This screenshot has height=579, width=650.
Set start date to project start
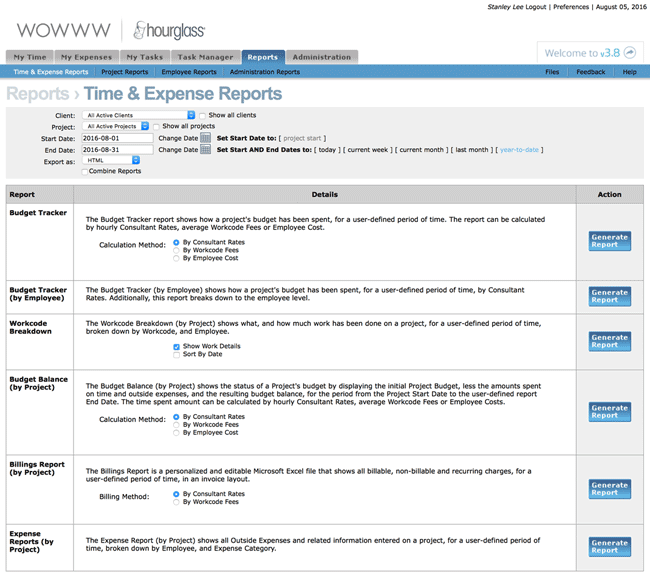coord(302,138)
